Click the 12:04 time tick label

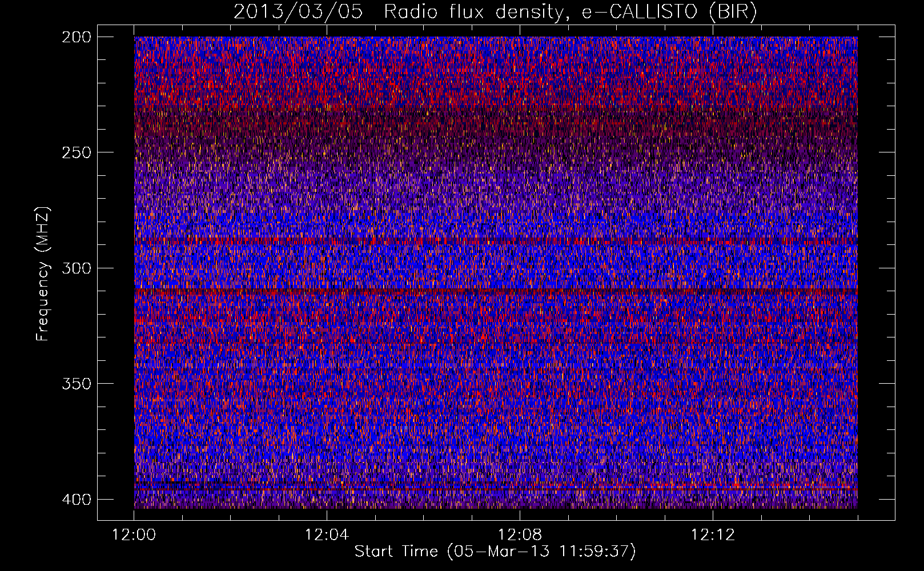[x=327, y=535]
